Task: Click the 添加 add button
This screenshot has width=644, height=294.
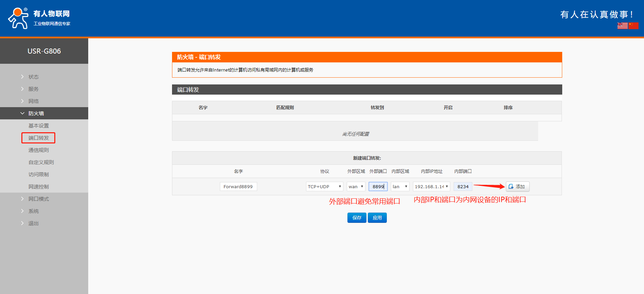Action: click(517, 187)
